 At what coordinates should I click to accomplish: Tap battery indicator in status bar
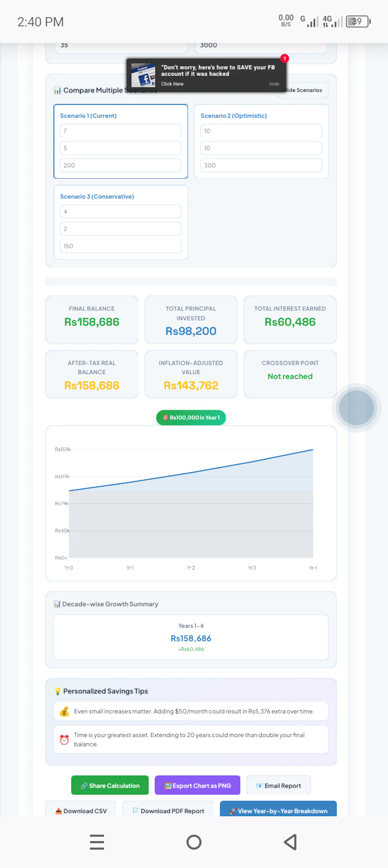(x=358, y=22)
